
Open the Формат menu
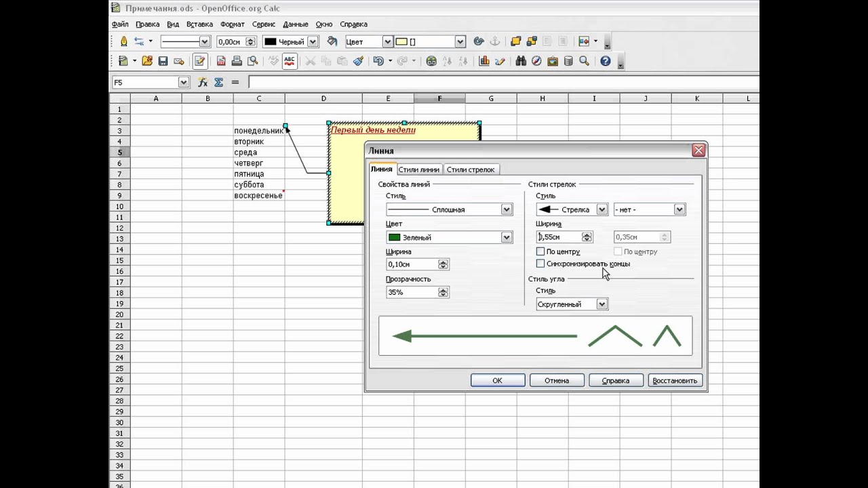233,24
